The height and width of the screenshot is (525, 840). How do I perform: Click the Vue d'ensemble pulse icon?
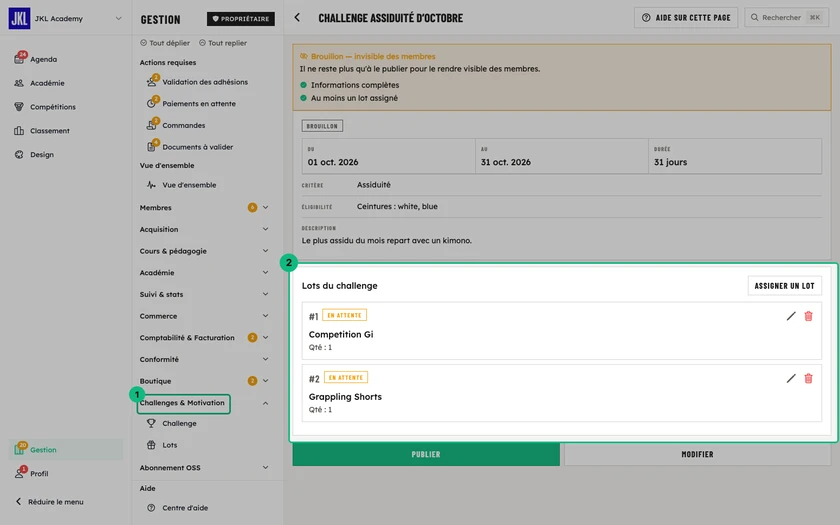(151, 185)
